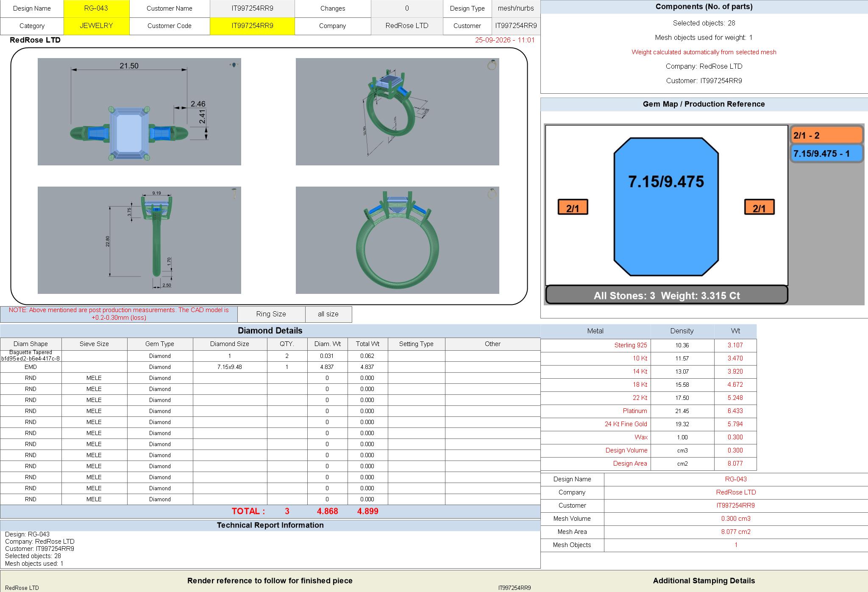868x592 pixels.
Task: Click the 'all size' ring size cell
Action: [x=328, y=314]
